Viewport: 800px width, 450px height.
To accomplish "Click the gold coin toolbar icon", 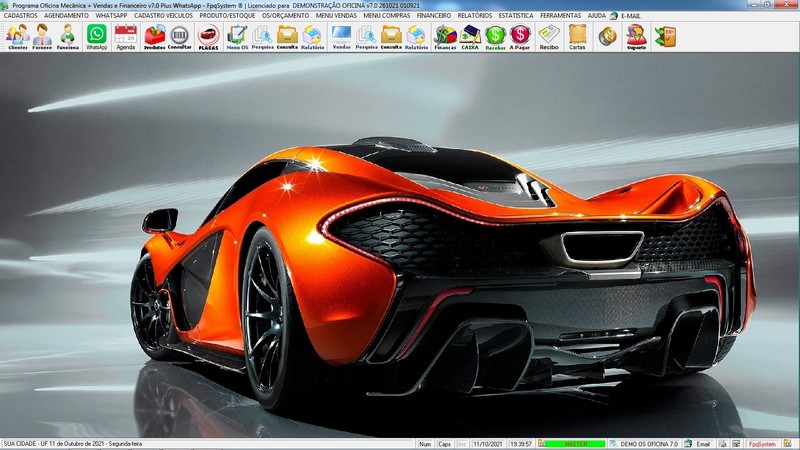I will coord(607,37).
